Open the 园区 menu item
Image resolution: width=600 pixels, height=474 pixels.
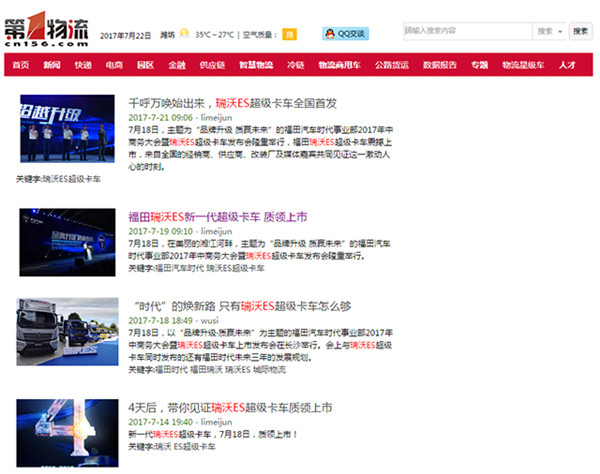[x=145, y=65]
